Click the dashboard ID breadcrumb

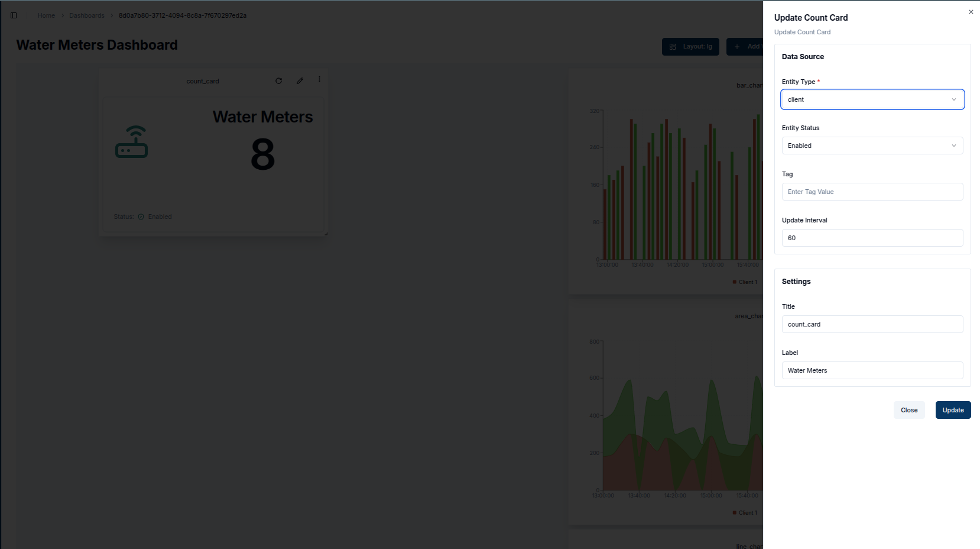[x=183, y=15]
